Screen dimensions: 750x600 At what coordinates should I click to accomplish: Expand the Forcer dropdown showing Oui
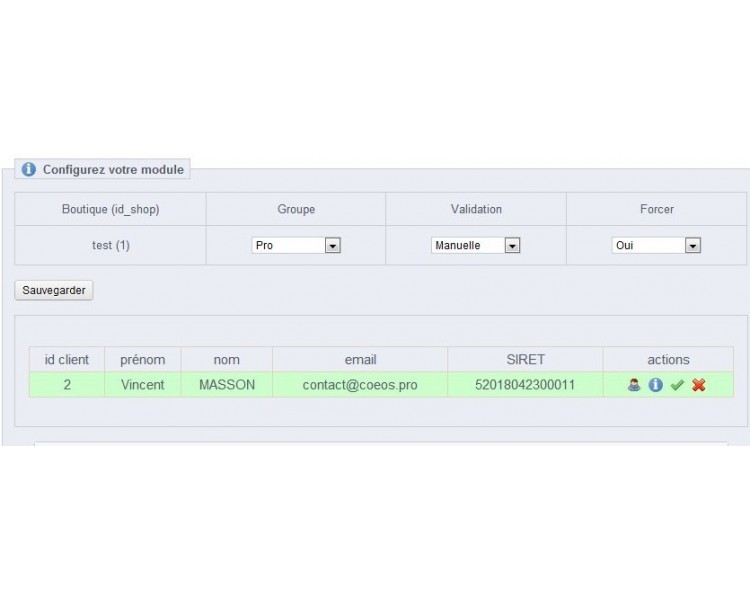point(656,245)
